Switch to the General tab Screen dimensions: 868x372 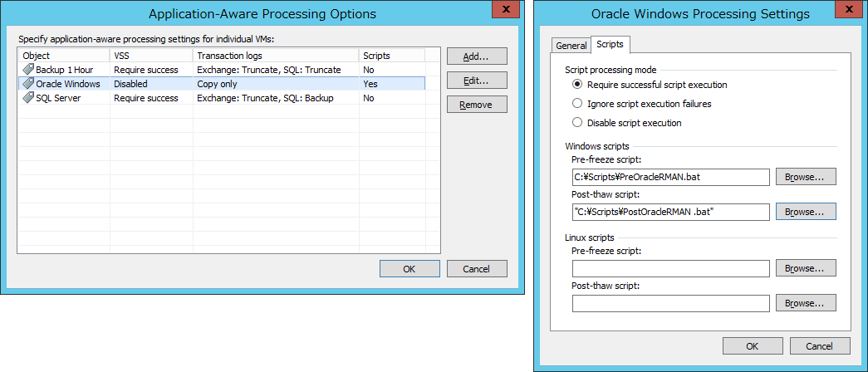(571, 46)
